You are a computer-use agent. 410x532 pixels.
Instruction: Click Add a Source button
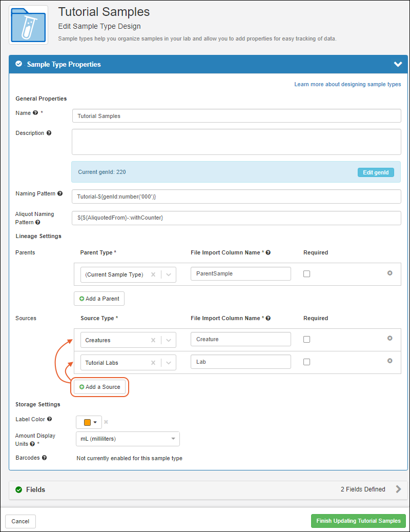[x=100, y=387]
